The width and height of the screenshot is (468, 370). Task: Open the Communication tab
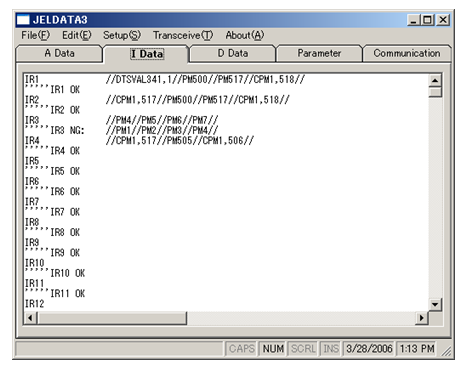click(x=407, y=53)
